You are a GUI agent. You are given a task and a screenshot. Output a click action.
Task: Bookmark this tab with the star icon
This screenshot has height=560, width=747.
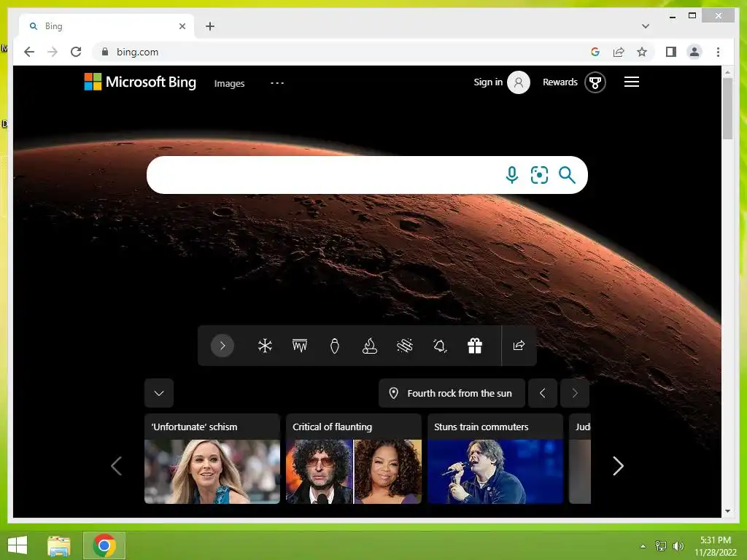pyautogui.click(x=642, y=52)
